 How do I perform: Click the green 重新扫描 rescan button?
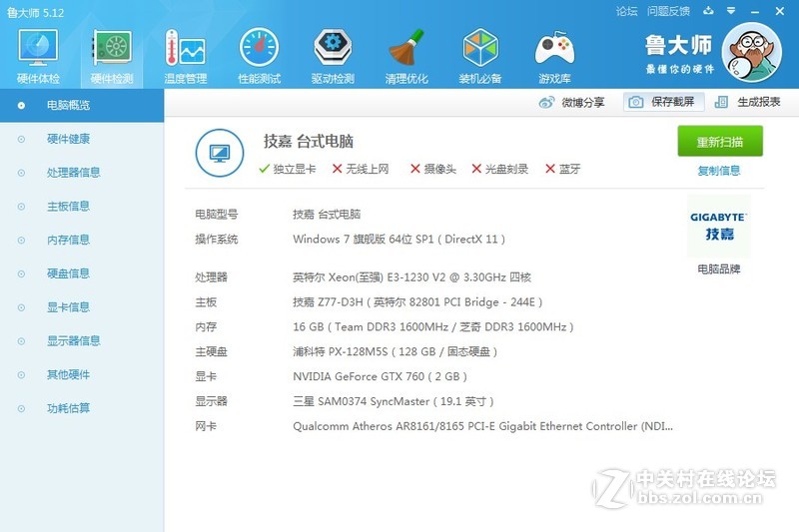(720, 141)
